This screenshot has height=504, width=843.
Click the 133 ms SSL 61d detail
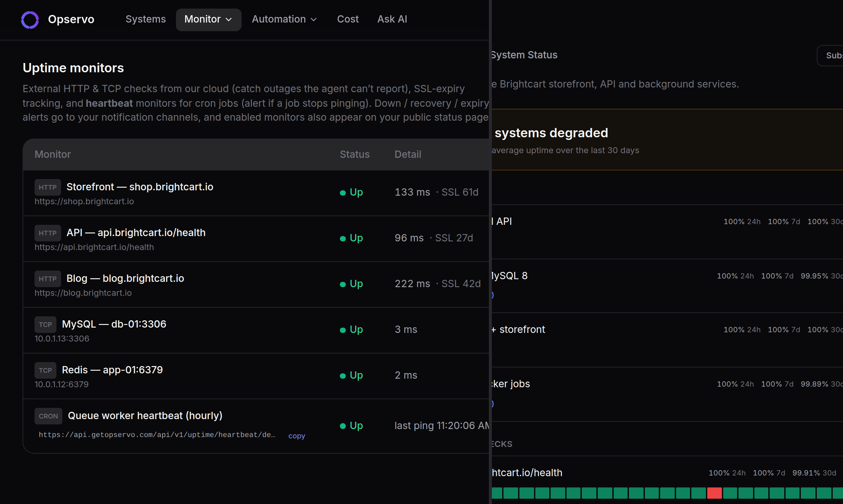point(436,192)
